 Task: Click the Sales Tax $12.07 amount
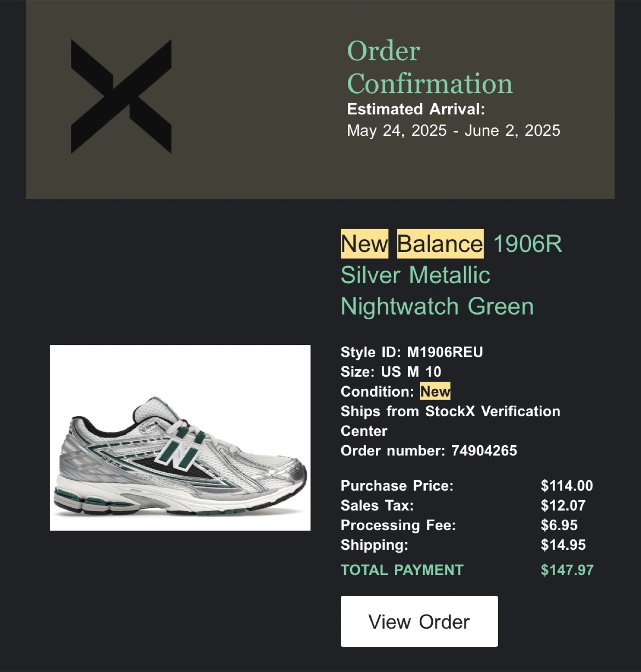pyautogui.click(x=563, y=505)
